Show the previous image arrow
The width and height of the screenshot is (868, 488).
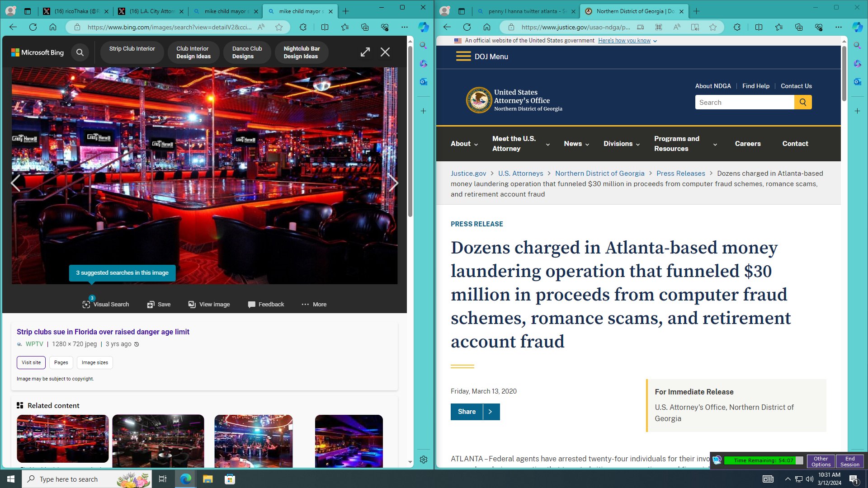pyautogui.click(x=16, y=183)
